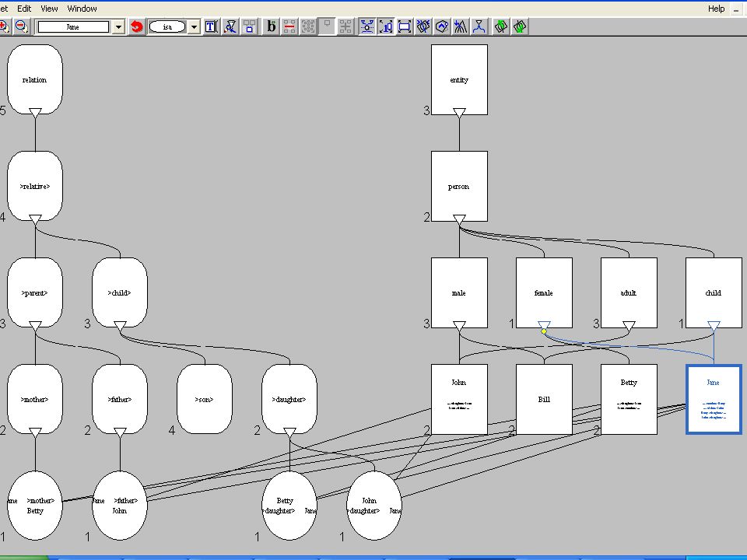The image size is (747, 560).
Task: Select the John >daughter> Jane ellipse
Action: coord(374,506)
